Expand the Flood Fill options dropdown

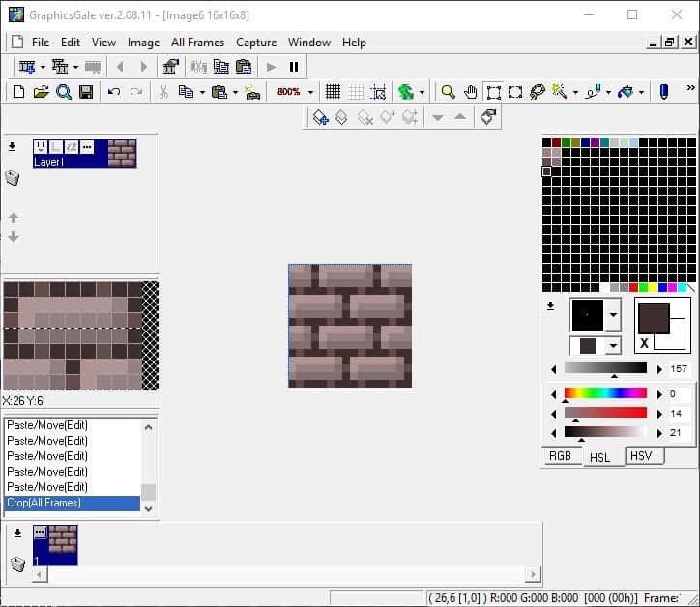(x=641, y=92)
